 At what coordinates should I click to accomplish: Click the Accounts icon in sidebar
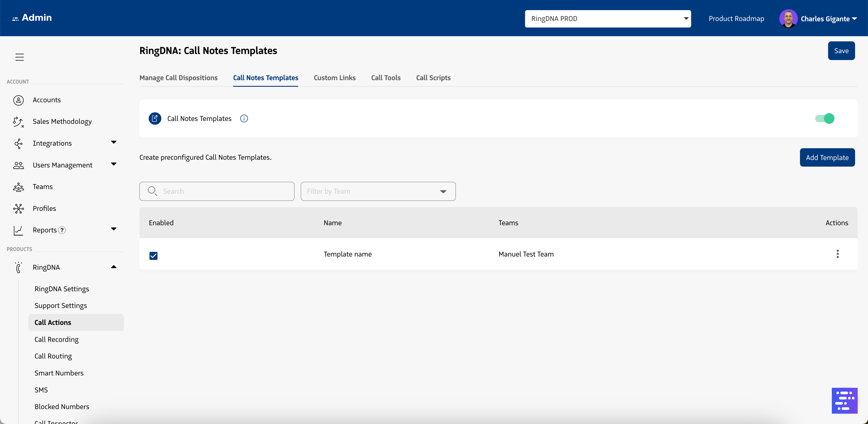[x=19, y=100]
